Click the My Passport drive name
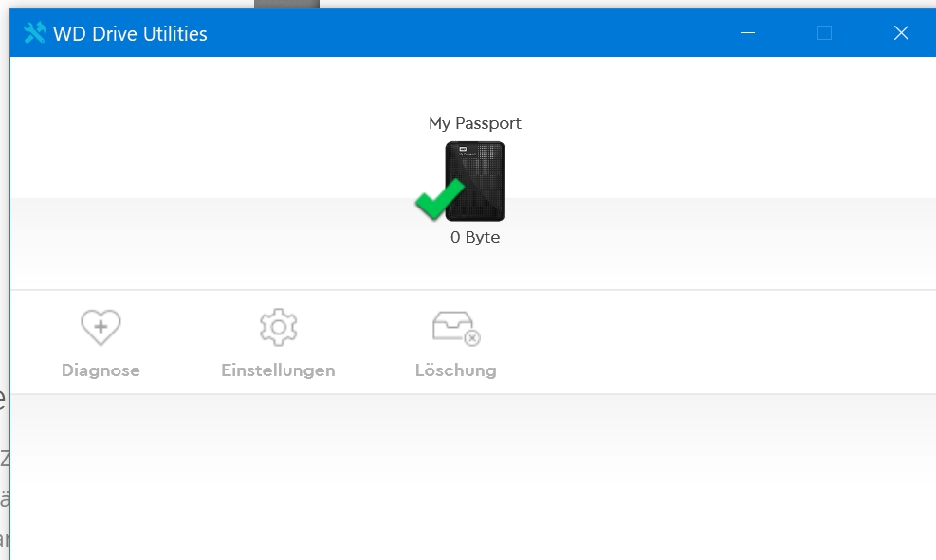 tap(474, 123)
